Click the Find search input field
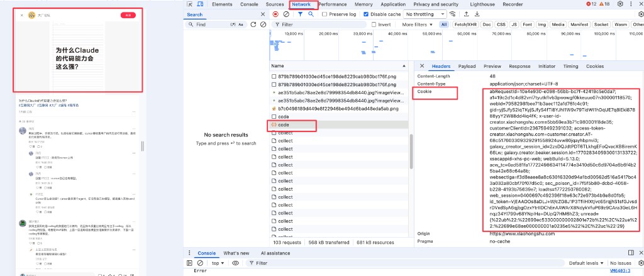 coord(211,25)
